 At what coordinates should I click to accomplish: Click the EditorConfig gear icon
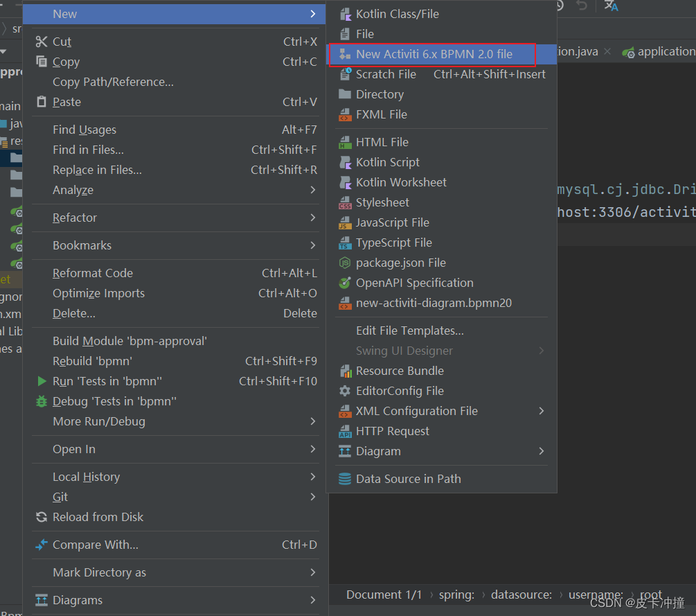click(345, 391)
